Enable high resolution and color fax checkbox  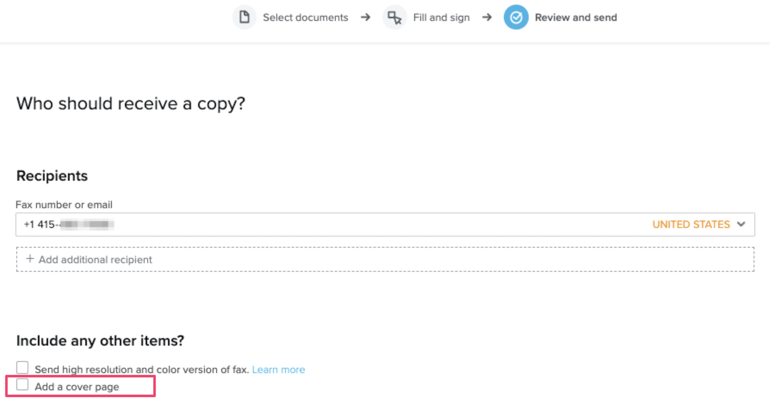(x=22, y=367)
